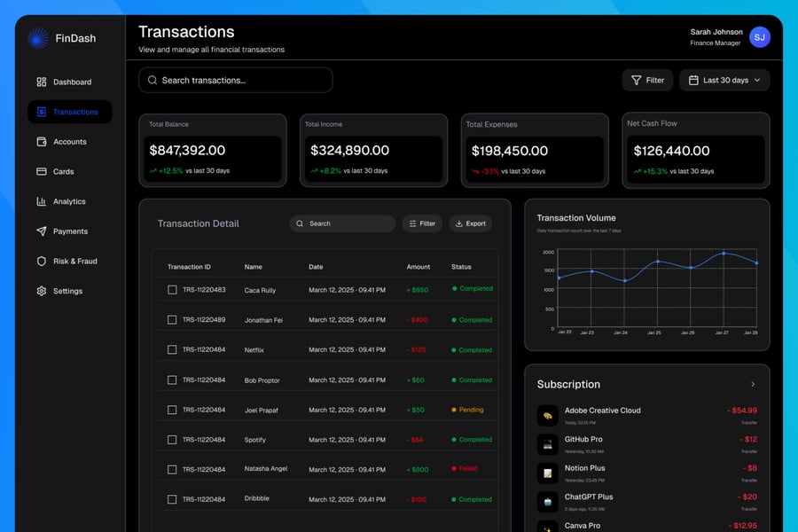
Task: Click the Export button
Action: [x=470, y=223]
